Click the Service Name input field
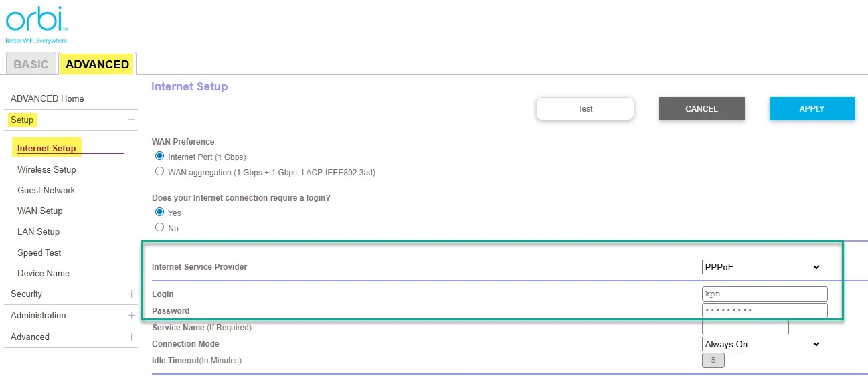This screenshot has height=380, width=868. pyautogui.click(x=745, y=327)
